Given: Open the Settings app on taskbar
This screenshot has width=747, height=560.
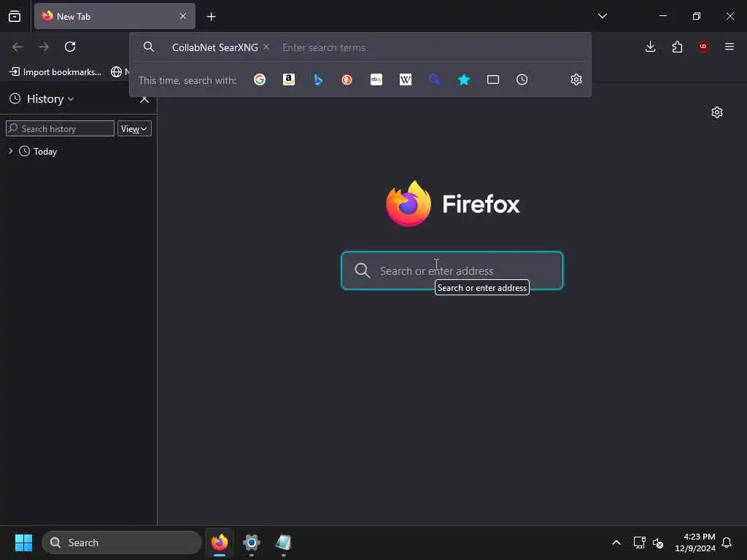Looking at the screenshot, I should (252, 542).
